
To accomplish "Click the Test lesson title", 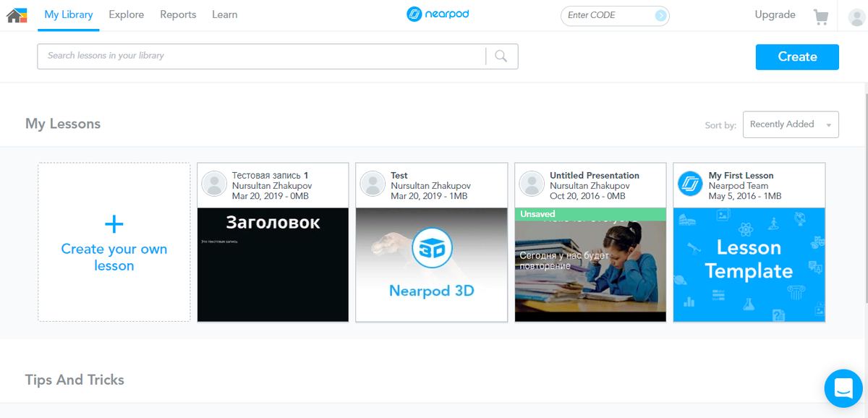I will [399, 176].
